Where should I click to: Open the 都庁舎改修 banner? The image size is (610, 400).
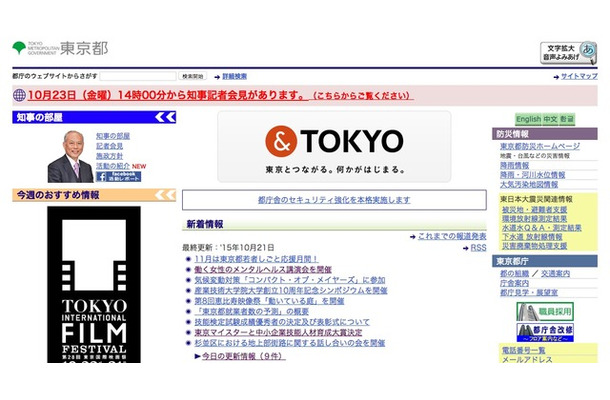545,333
